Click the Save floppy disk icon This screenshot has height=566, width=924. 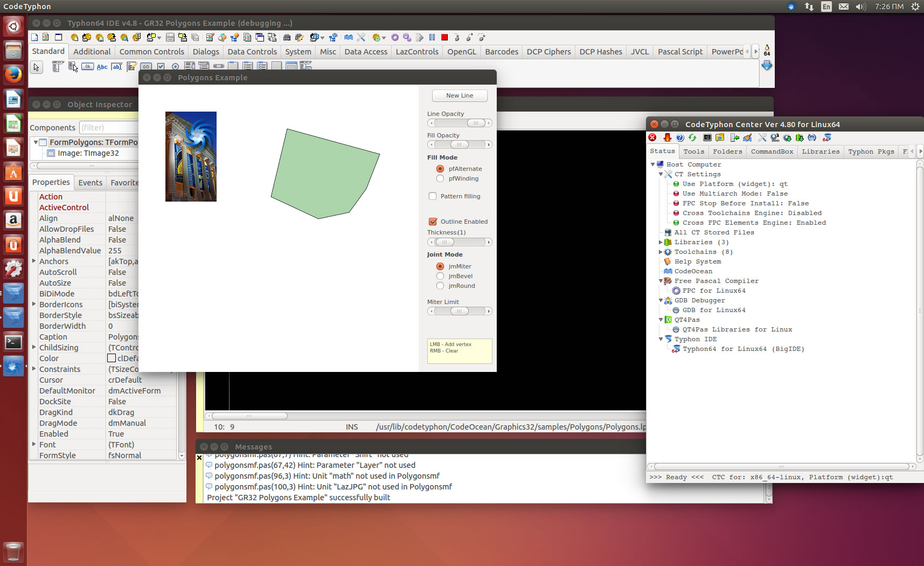(x=170, y=37)
